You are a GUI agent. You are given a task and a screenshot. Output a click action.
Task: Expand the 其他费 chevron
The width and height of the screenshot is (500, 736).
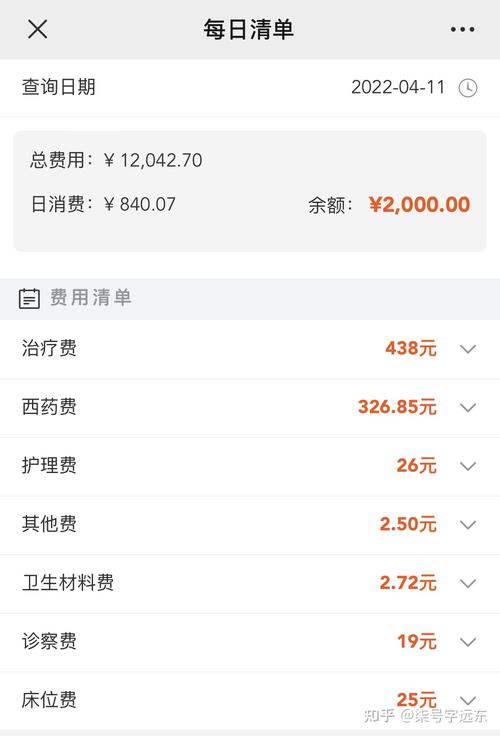coord(468,525)
